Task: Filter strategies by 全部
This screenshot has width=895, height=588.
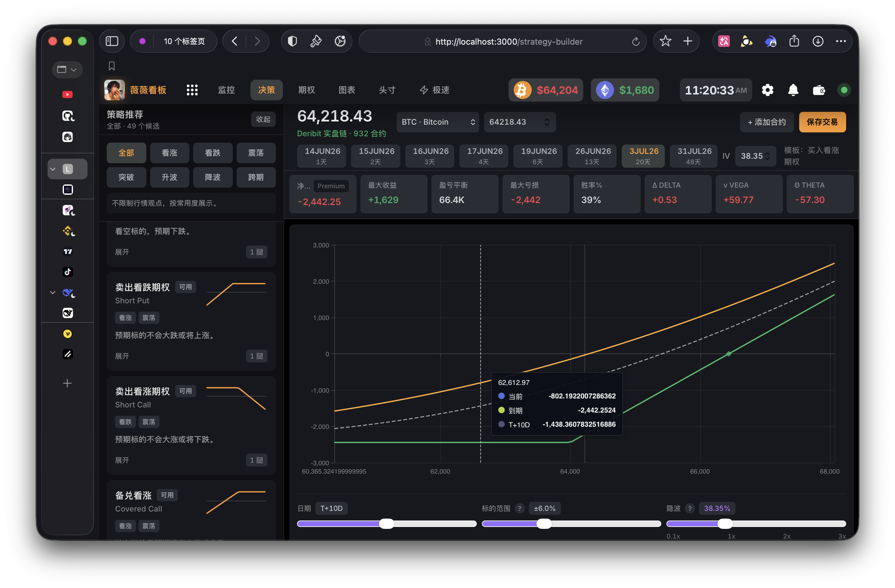Action: point(126,153)
